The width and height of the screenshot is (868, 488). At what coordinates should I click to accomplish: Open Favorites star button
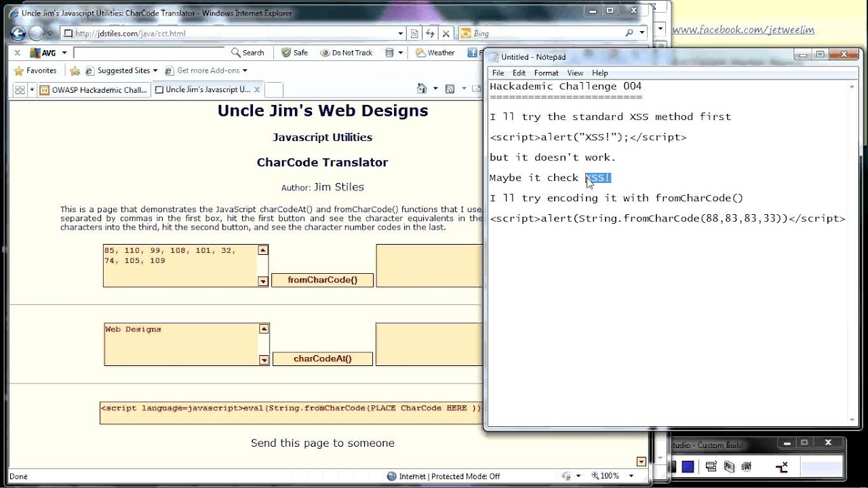(35, 70)
